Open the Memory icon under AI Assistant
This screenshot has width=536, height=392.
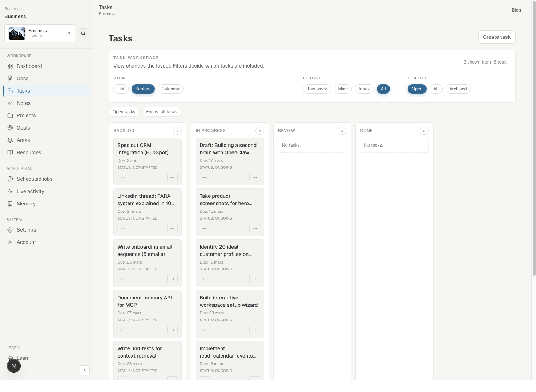(10, 204)
